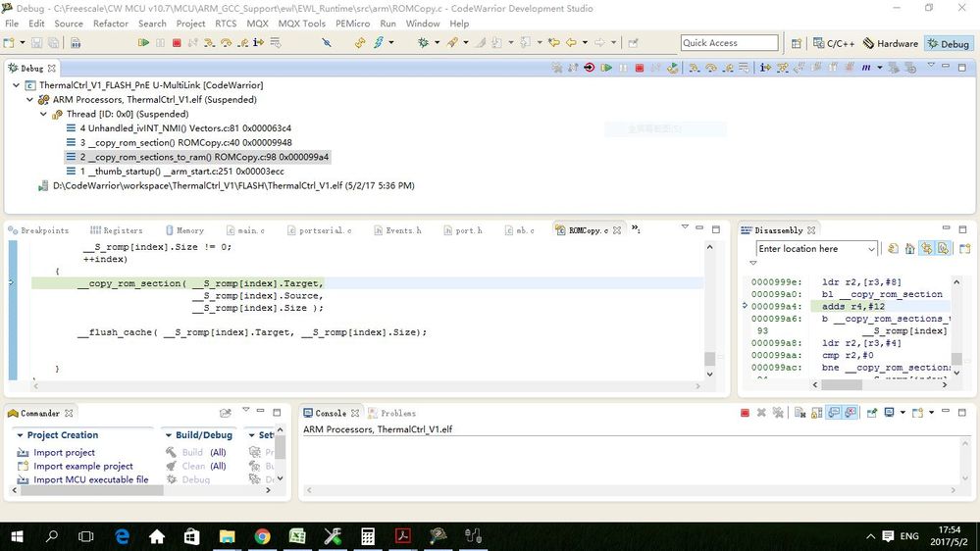Open the File menu

click(12, 24)
